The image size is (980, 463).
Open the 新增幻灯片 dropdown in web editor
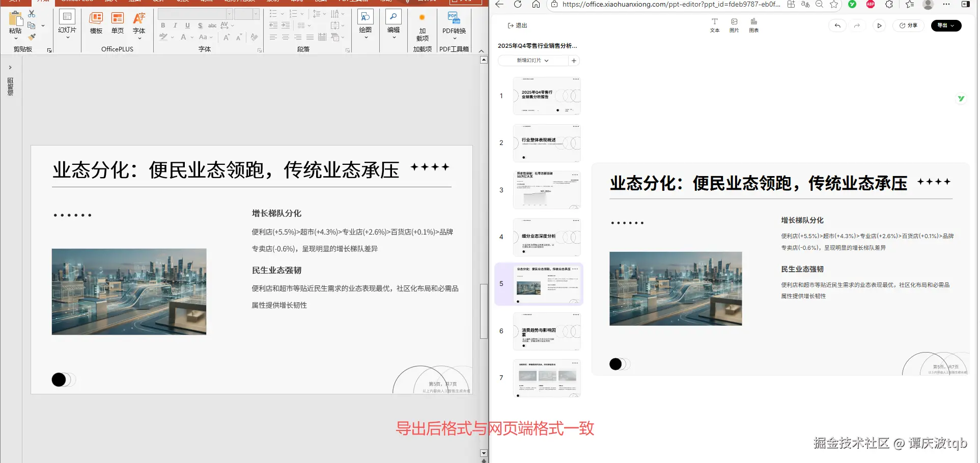[533, 61]
